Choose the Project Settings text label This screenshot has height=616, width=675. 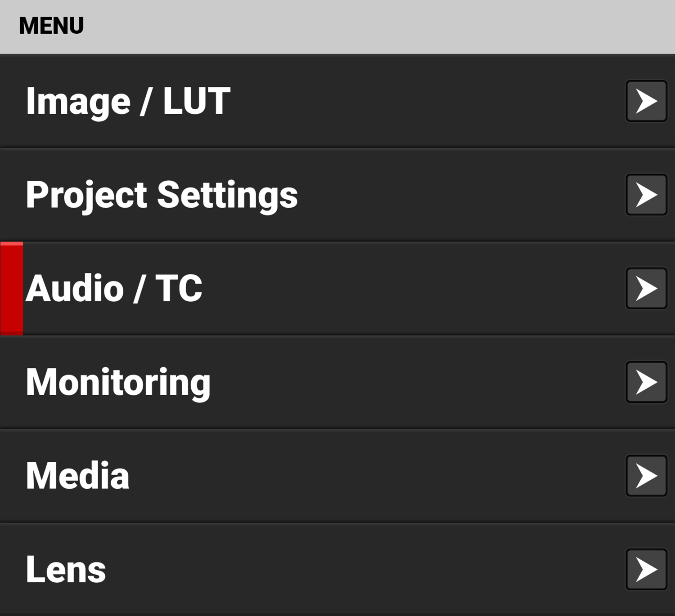click(162, 195)
